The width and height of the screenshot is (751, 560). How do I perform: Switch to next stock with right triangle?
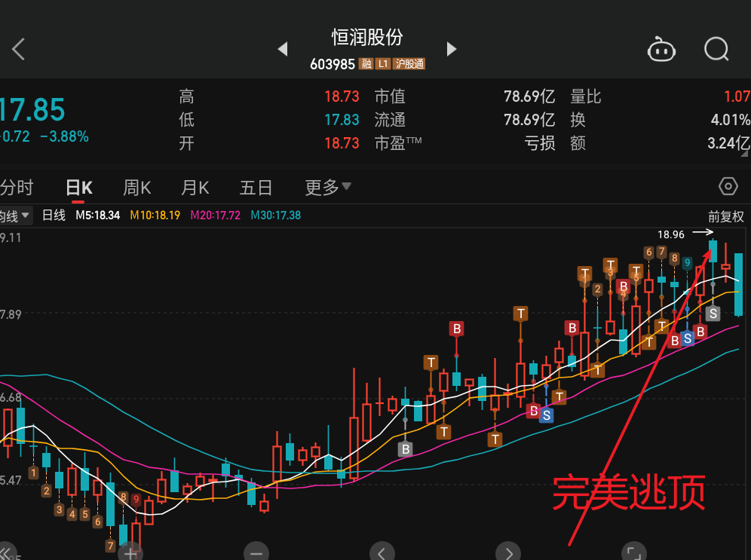tap(451, 49)
